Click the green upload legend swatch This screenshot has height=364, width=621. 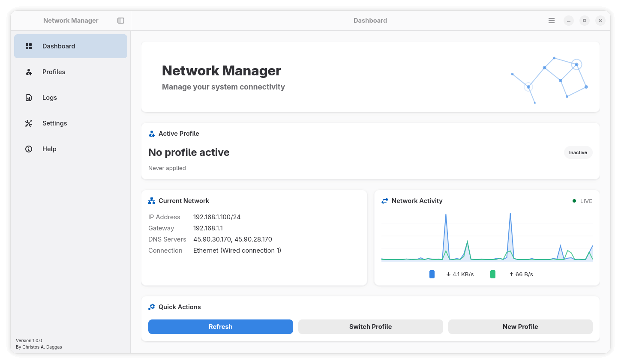(493, 274)
